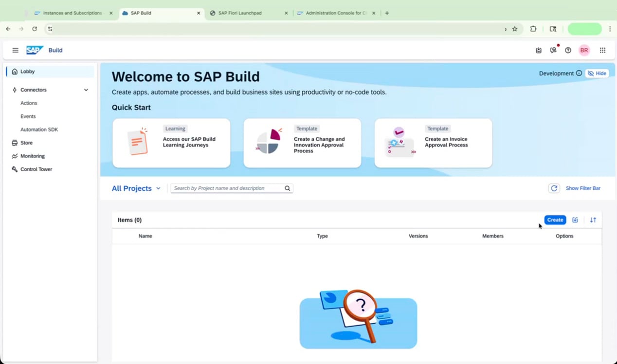The image size is (617, 364).
Task: Open Events under Connectors
Action: (28, 116)
